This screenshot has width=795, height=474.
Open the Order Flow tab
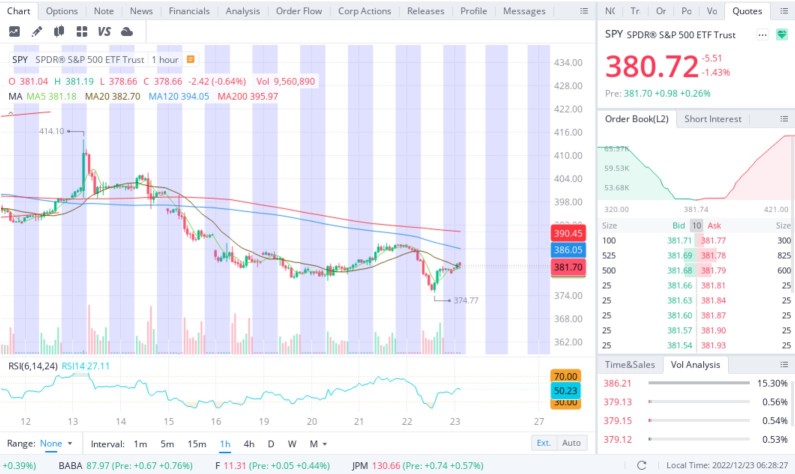coord(299,11)
